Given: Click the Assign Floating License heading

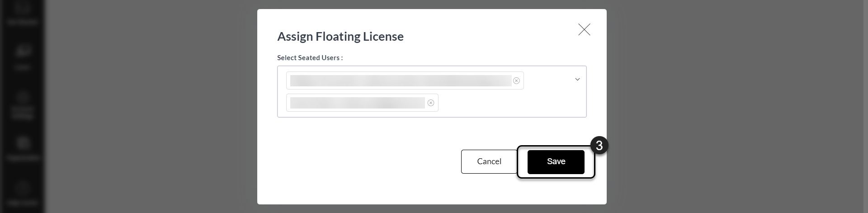Looking at the screenshot, I should click(x=340, y=36).
